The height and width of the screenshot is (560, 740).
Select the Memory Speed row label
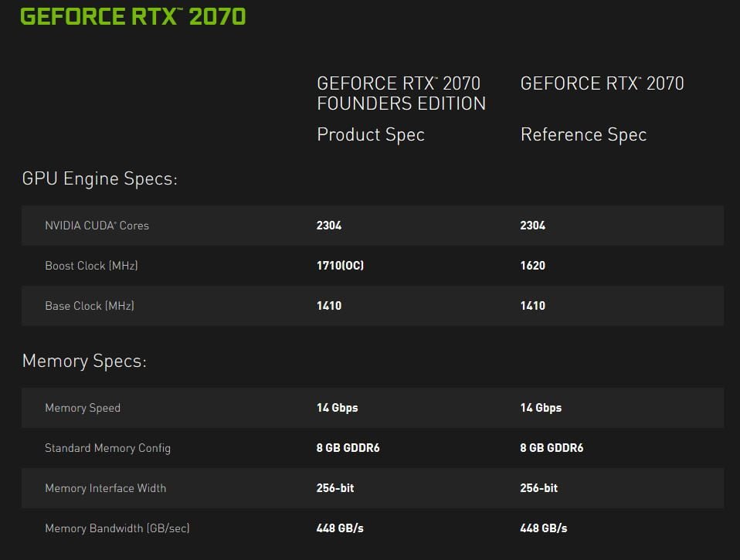(x=83, y=408)
